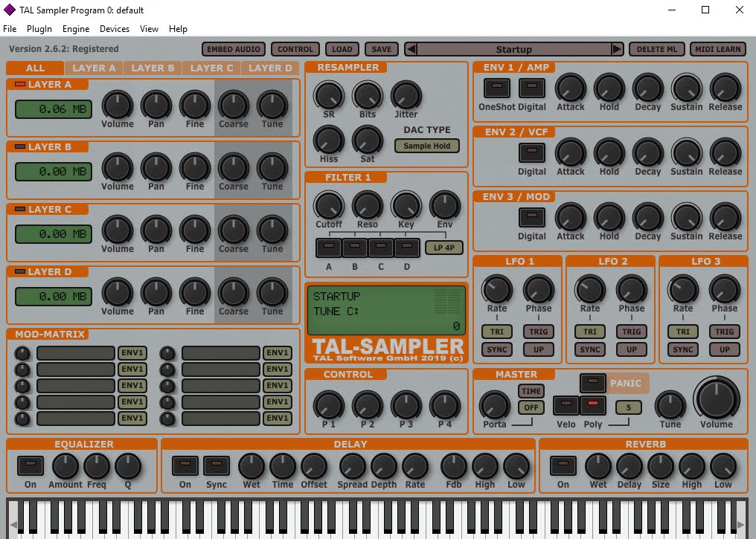Go to next preset with right arrow
The width and height of the screenshot is (756, 539).
(617, 49)
